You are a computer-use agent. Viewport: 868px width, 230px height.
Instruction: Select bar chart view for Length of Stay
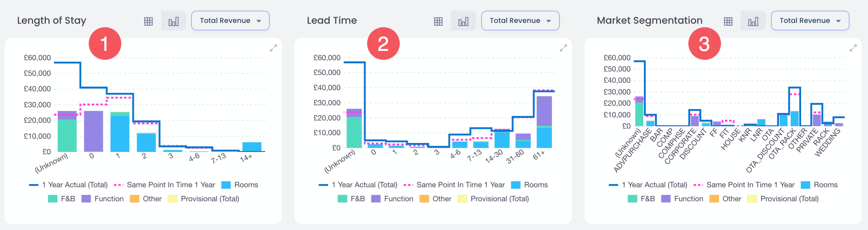coord(173,21)
